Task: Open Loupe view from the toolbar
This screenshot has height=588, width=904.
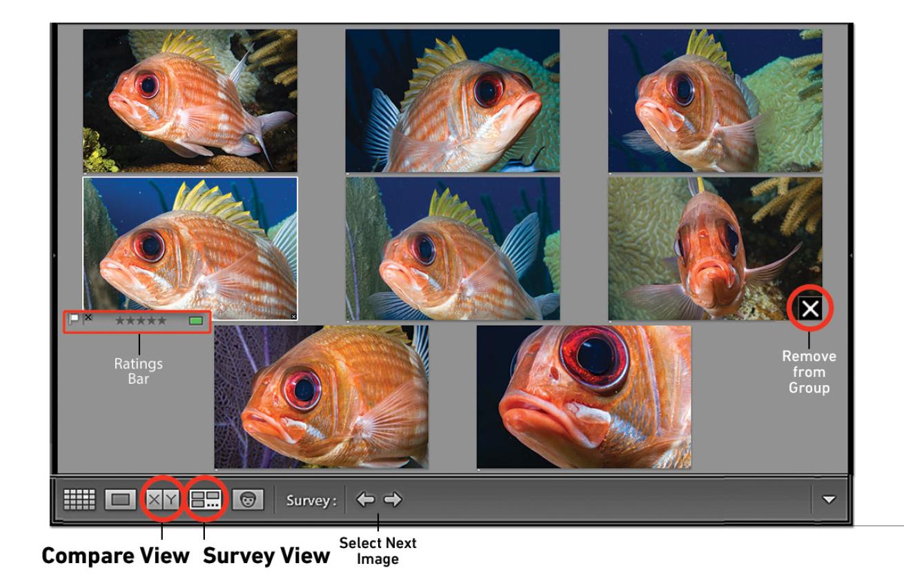Action: [x=117, y=499]
